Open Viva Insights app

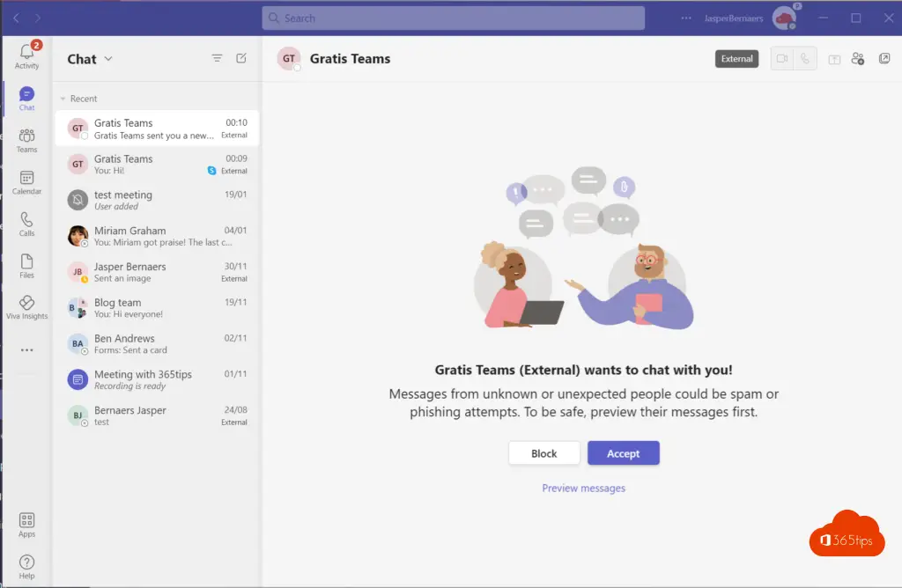tap(26, 307)
